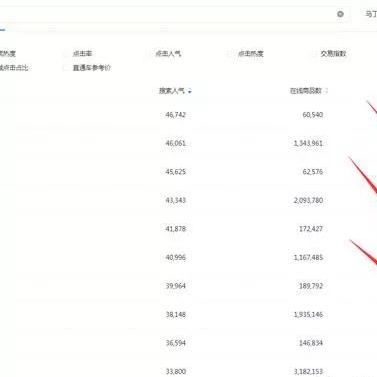
Task: Select the 在线商品数 value 62,576
Action: pos(313,172)
